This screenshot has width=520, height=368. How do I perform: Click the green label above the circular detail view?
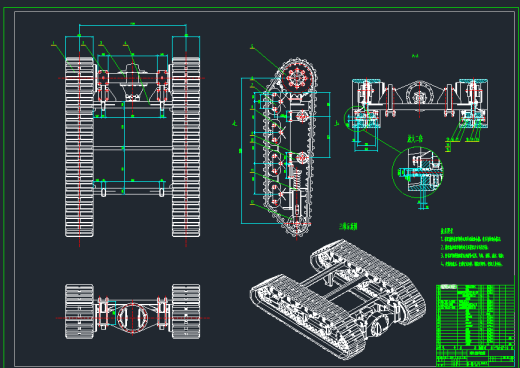pos(415,138)
